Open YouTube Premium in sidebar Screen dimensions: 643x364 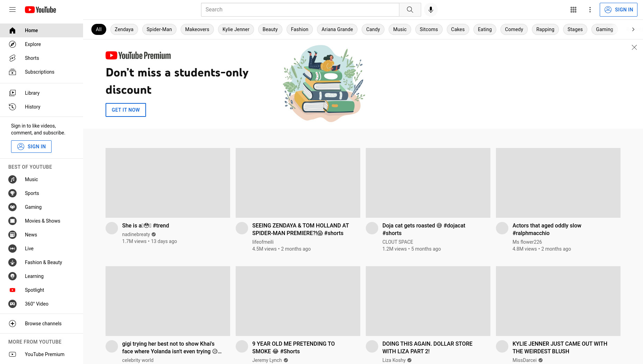click(42, 354)
